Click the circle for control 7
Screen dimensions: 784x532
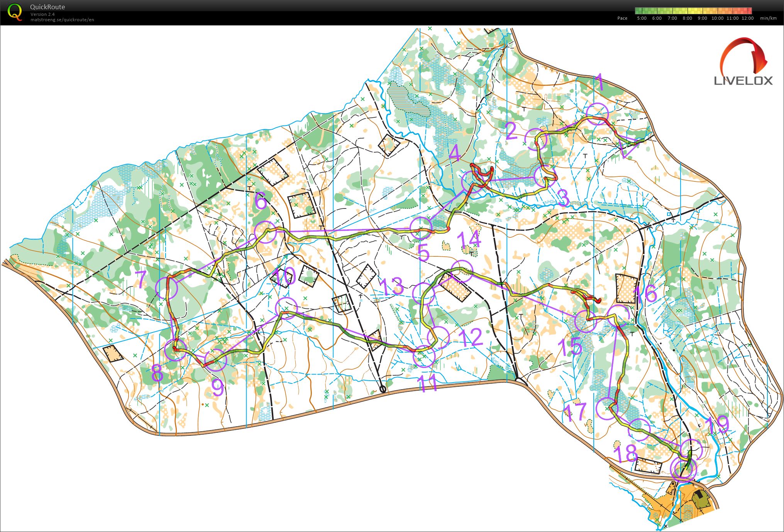tap(166, 288)
